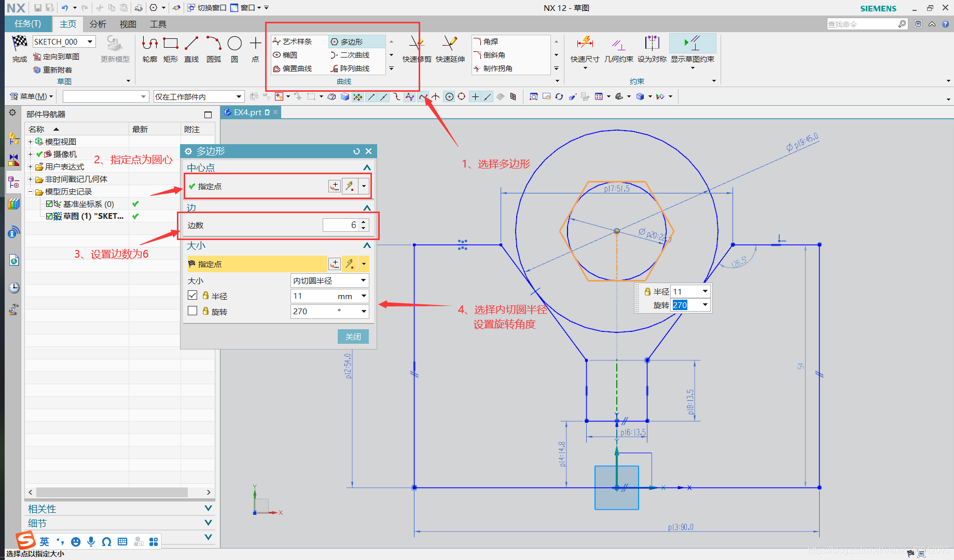Choose the Conic (二次曲线) tool

click(x=350, y=55)
